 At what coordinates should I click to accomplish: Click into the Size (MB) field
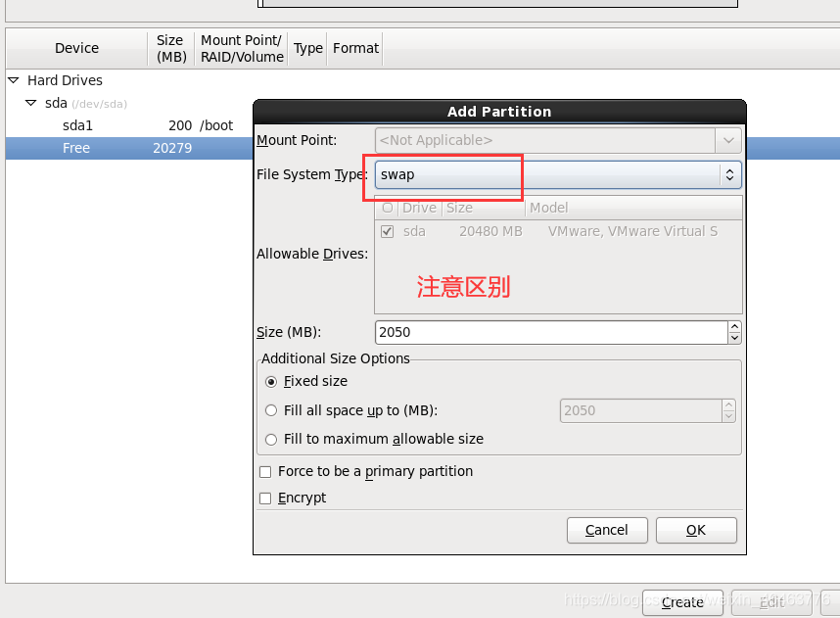coord(551,332)
